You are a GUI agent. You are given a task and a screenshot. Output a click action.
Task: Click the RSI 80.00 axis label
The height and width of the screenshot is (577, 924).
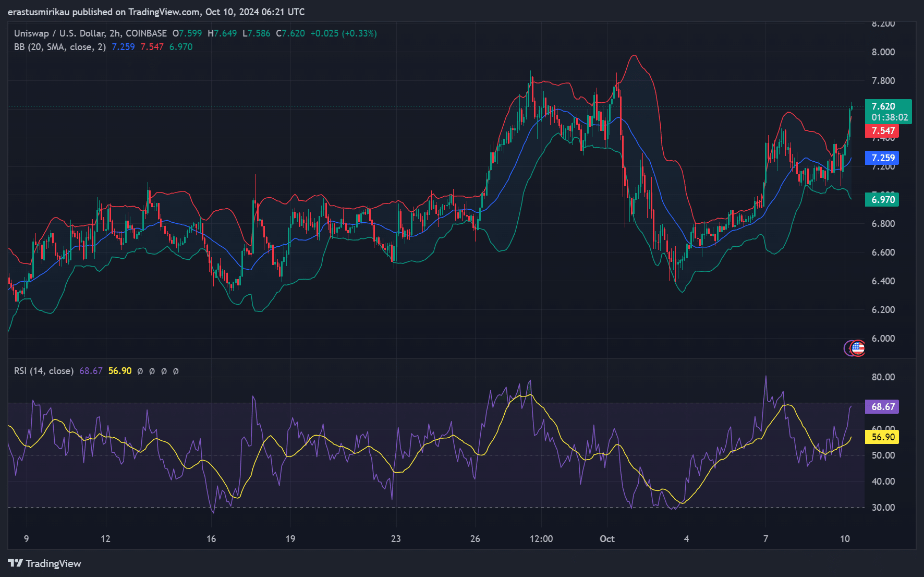pyautogui.click(x=883, y=377)
